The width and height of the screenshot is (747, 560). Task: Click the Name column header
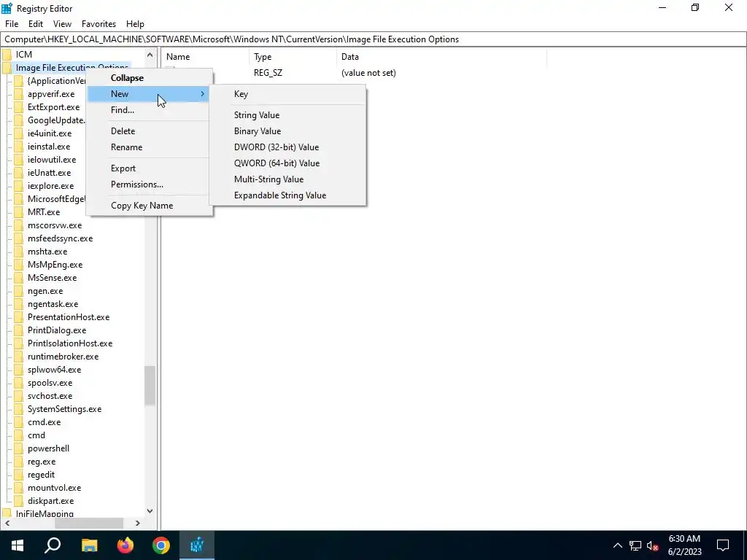click(205, 57)
